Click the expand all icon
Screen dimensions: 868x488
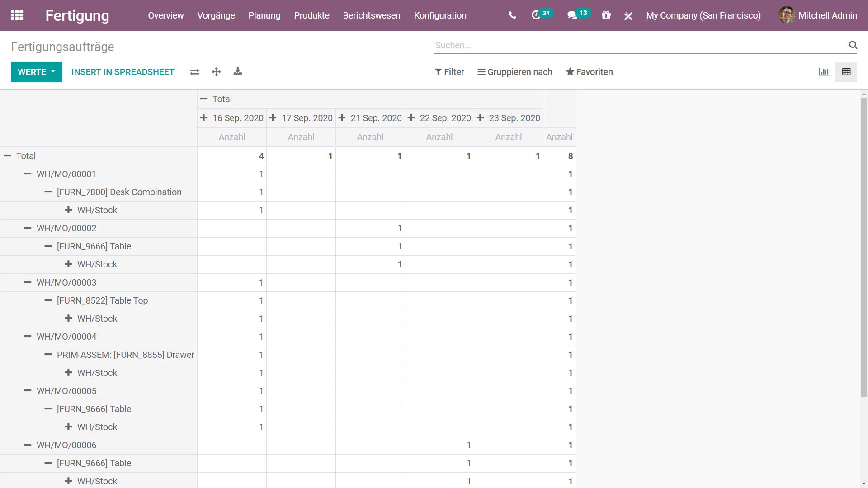pyautogui.click(x=216, y=72)
